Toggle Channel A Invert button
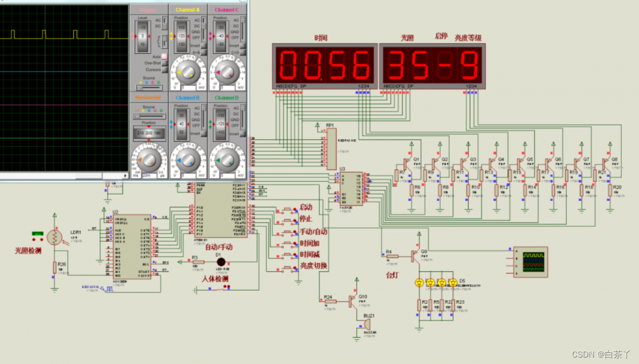639x364 pixels. point(204,45)
